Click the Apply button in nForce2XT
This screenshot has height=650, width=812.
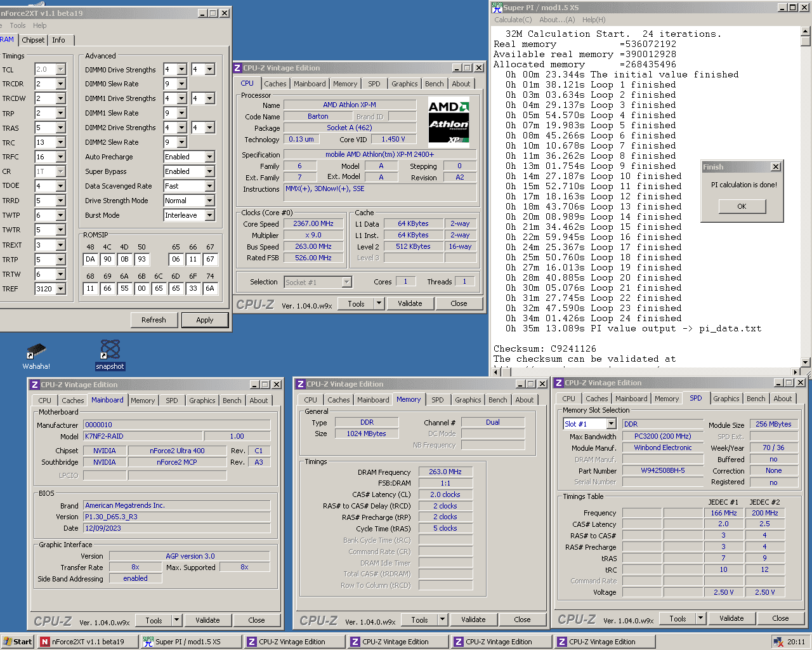coord(205,320)
